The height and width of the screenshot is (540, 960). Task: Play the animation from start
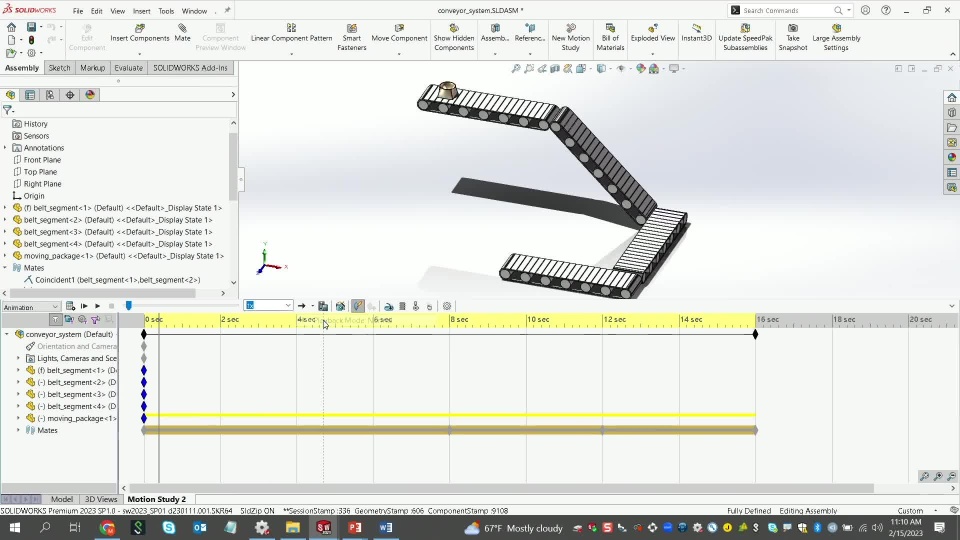[84, 306]
